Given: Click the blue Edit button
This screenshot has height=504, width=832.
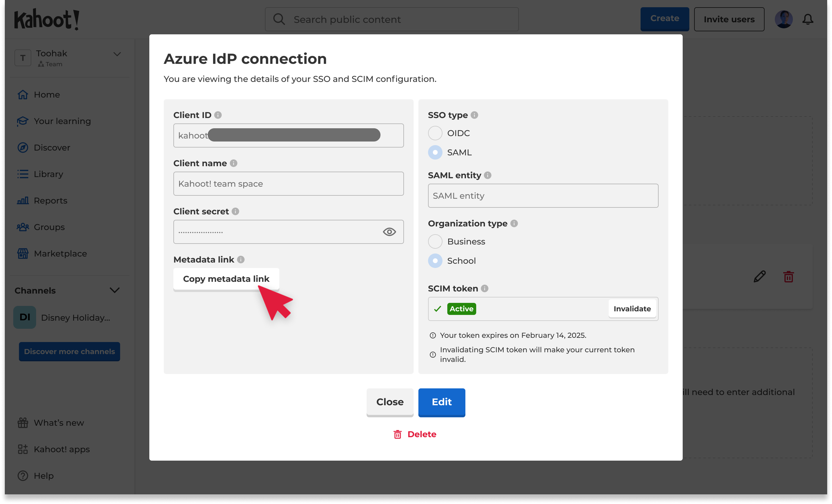Looking at the screenshot, I should tap(442, 402).
